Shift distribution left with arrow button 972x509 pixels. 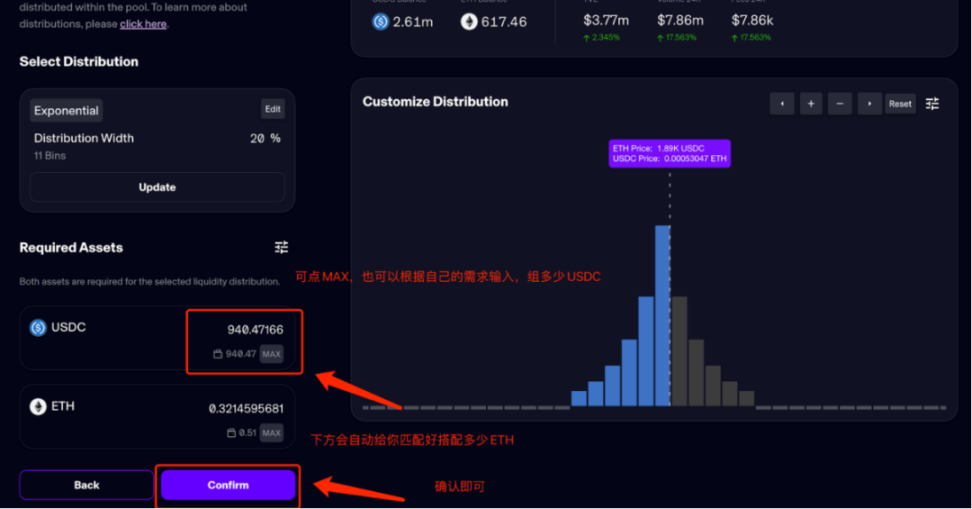[x=782, y=104]
